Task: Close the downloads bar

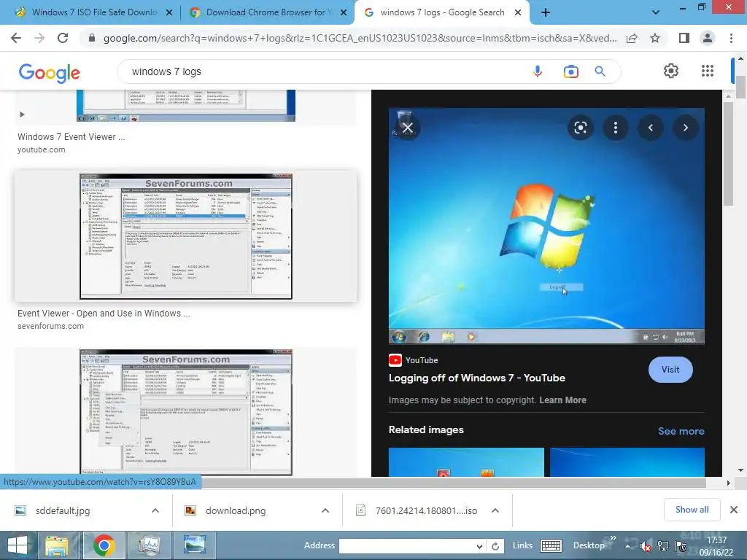Action: tap(734, 510)
